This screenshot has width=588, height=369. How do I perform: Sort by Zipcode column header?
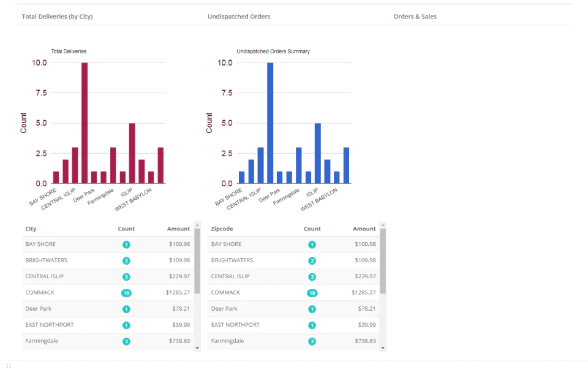[222, 229]
